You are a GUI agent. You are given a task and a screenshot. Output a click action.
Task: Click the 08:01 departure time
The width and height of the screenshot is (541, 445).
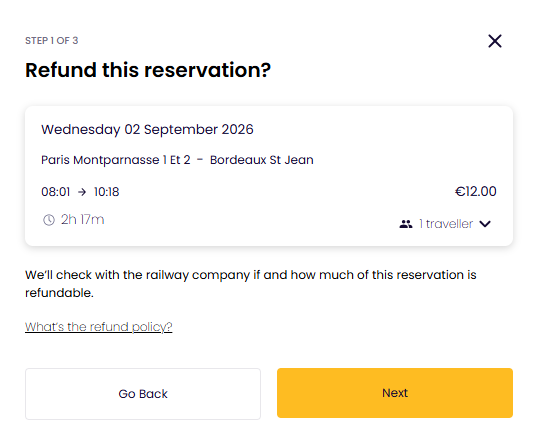coord(56,192)
